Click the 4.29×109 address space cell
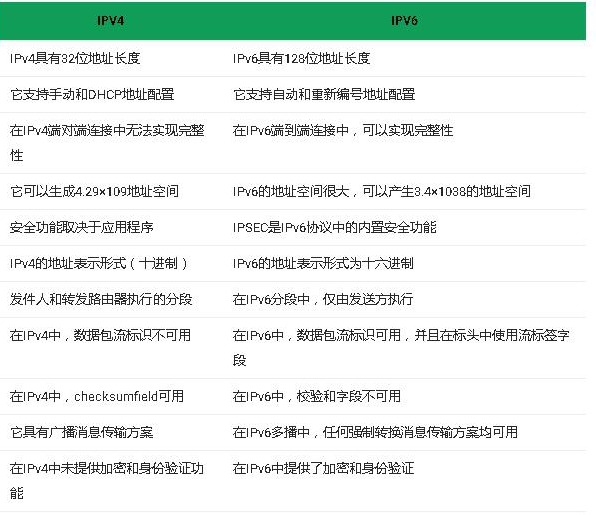Viewport: 596px width, 515px height. point(94,191)
